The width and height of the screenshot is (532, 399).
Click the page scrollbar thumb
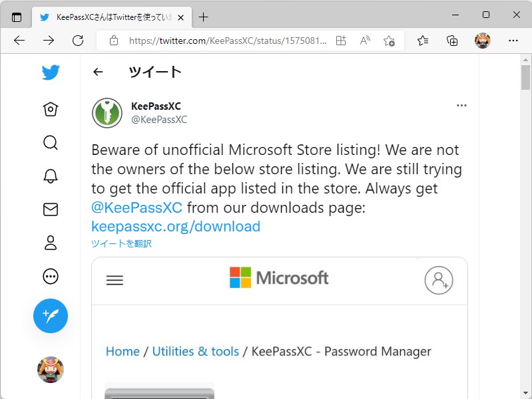pyautogui.click(x=525, y=78)
